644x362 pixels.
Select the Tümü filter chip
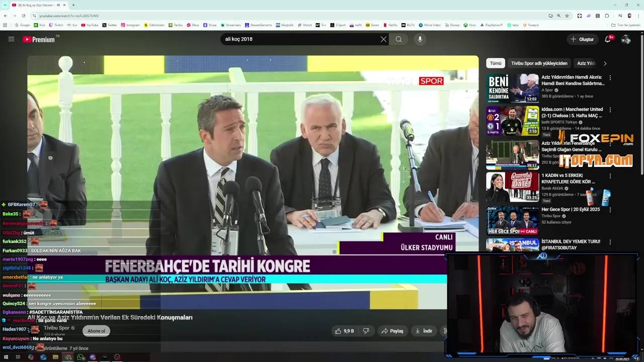pyautogui.click(x=496, y=63)
